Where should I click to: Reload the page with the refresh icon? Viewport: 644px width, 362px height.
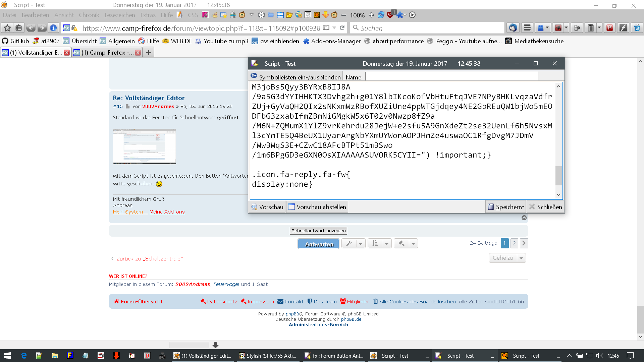click(342, 28)
